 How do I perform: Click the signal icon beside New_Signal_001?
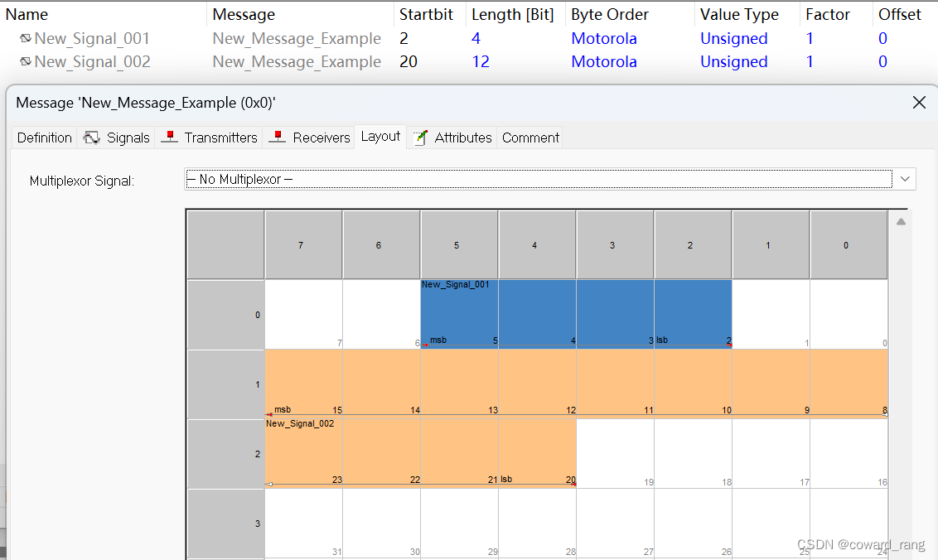click(x=25, y=38)
